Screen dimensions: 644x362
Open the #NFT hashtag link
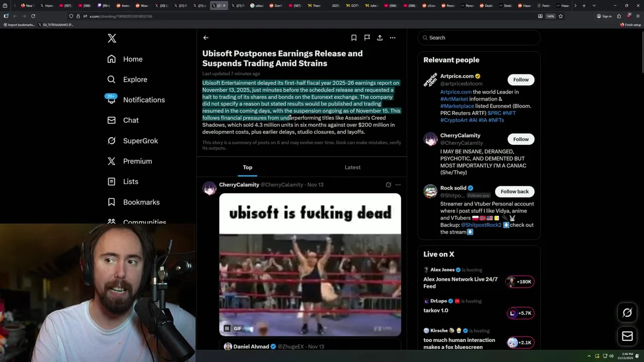[509, 113]
